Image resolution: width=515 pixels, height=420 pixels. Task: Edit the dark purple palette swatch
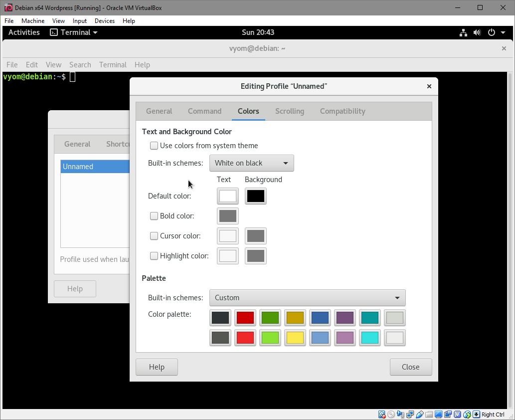coord(345,318)
